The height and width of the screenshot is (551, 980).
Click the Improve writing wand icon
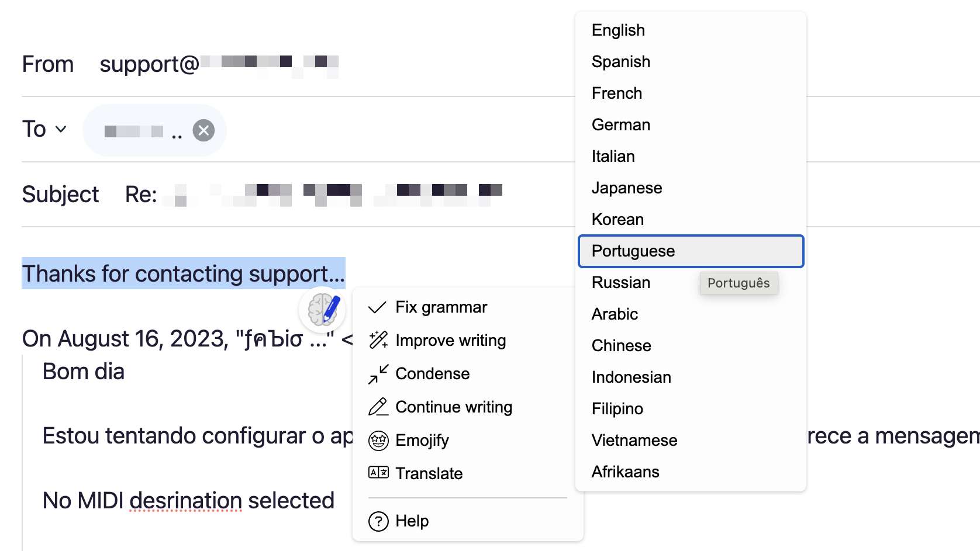[378, 339]
